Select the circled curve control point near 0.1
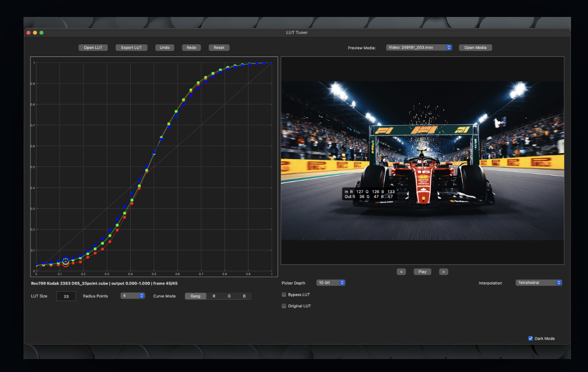 pos(65,261)
